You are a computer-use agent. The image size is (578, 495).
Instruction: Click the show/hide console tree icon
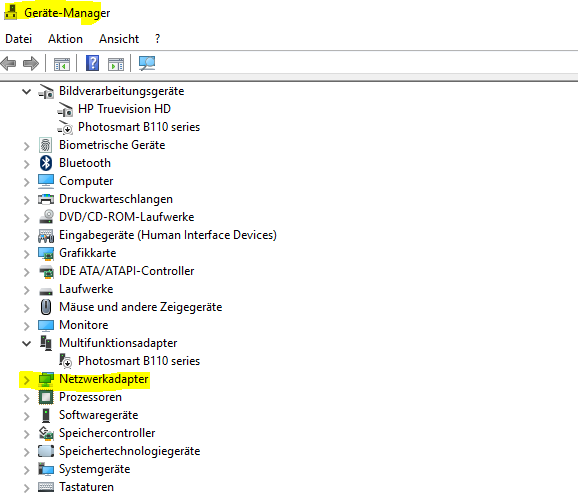(x=62, y=64)
